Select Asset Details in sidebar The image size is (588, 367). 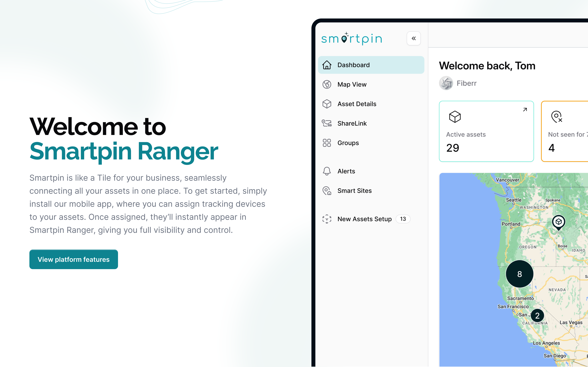[357, 104]
